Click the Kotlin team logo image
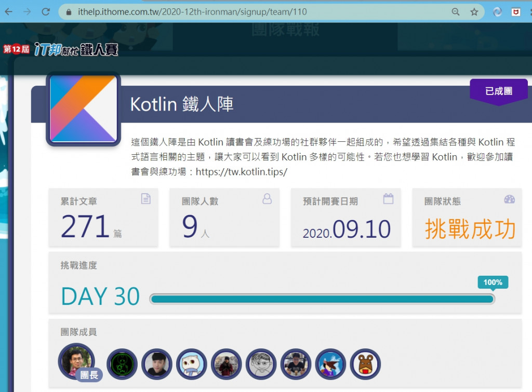The image size is (532, 392). (x=84, y=109)
